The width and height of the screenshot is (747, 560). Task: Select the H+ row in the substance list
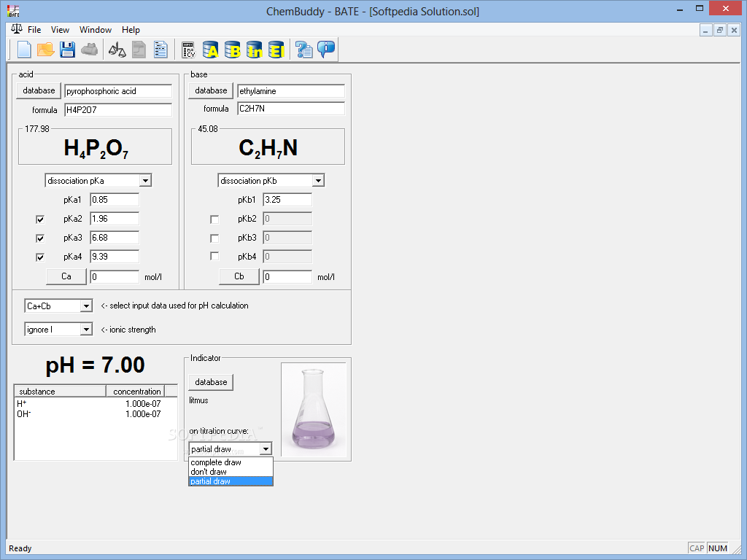96,404
